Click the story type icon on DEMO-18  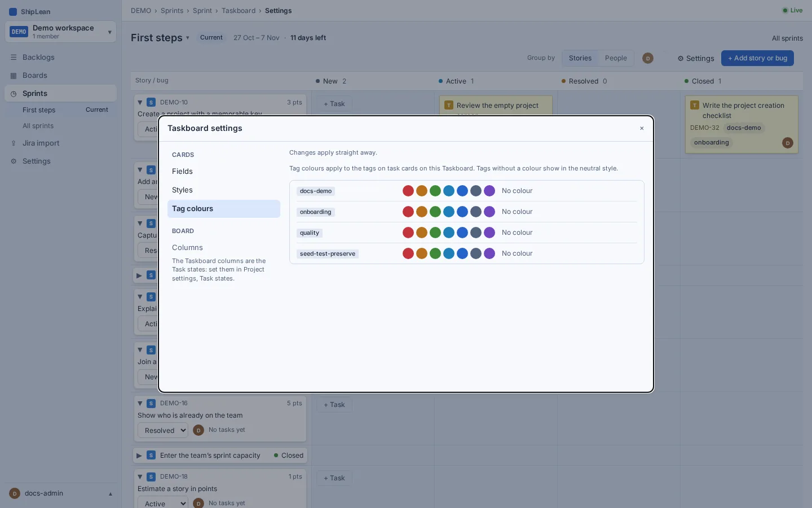pos(151,476)
